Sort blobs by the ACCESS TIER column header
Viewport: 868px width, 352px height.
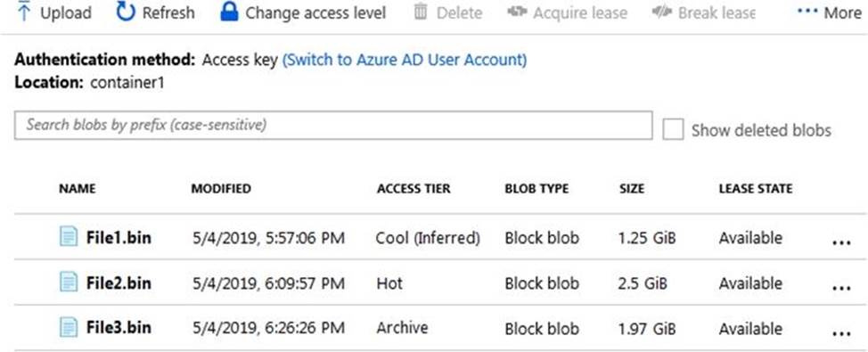tap(414, 189)
